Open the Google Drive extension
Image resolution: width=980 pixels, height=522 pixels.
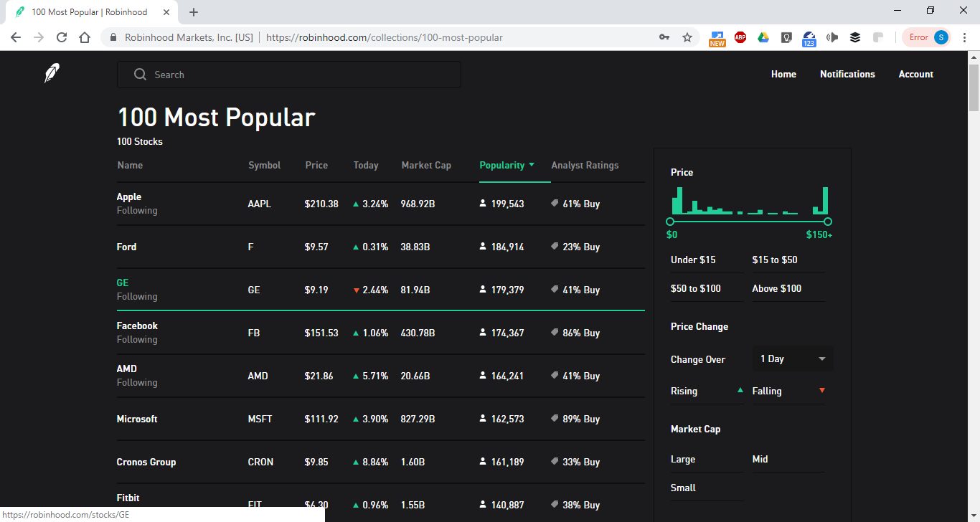coord(763,37)
